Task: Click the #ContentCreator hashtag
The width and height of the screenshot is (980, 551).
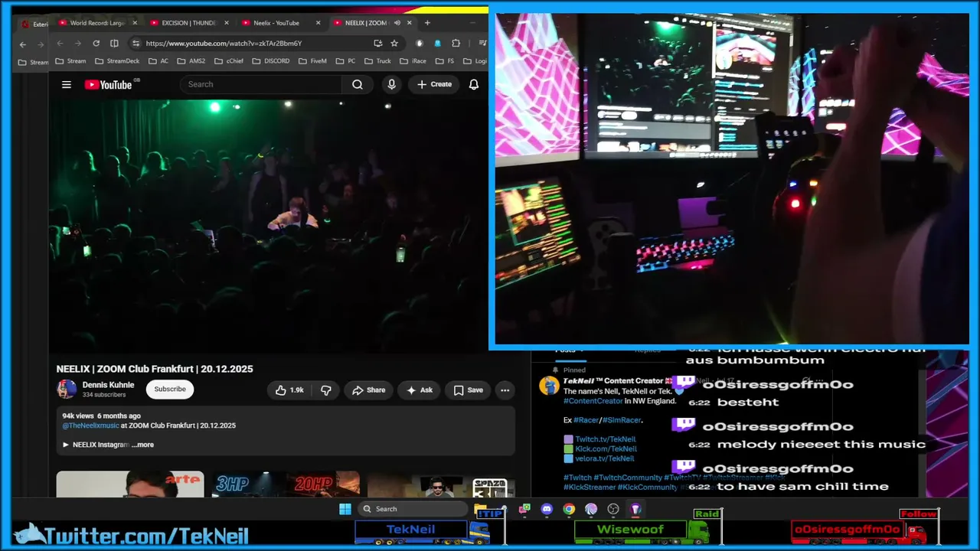Action: point(593,401)
